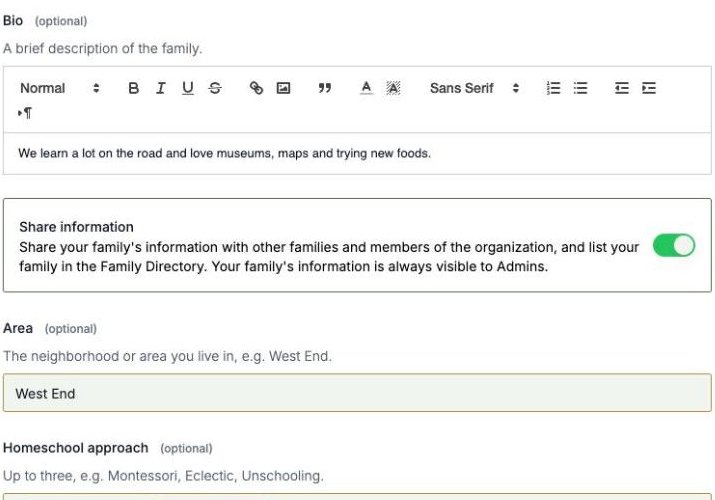
Task: Insert an image into the bio
Action: [283, 88]
